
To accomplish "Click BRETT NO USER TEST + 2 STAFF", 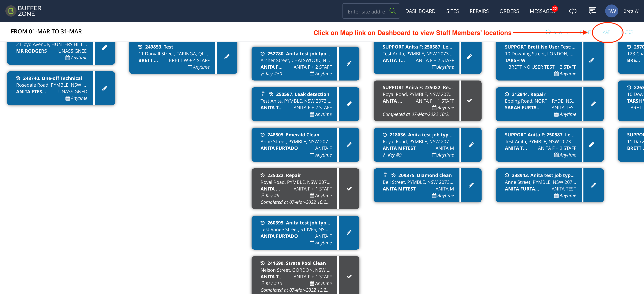I will pyautogui.click(x=542, y=67).
